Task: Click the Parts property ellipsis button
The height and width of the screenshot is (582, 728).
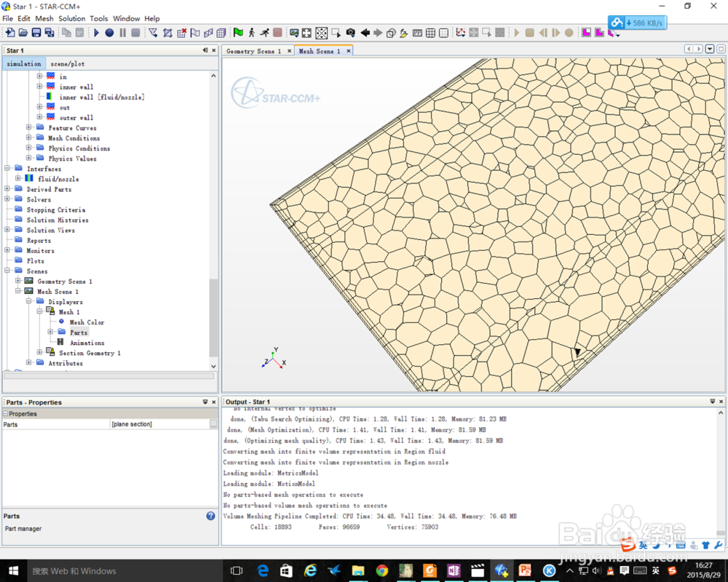Action: click(213, 424)
